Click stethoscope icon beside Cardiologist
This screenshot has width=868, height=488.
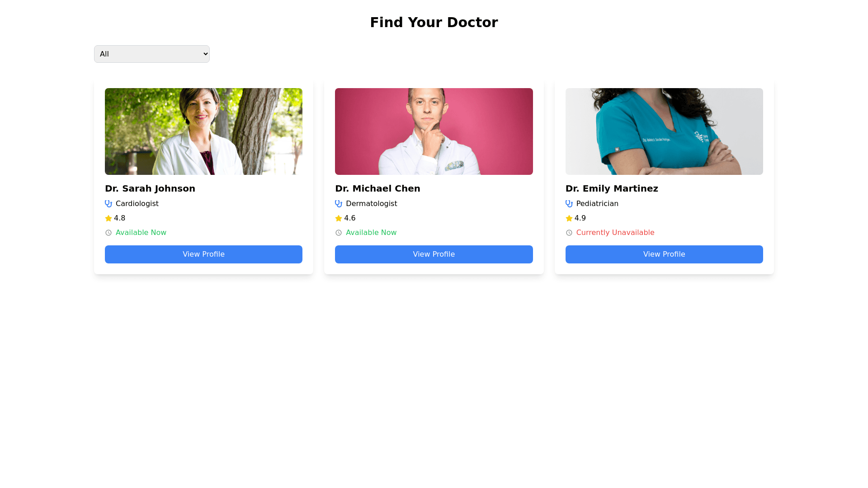click(108, 204)
